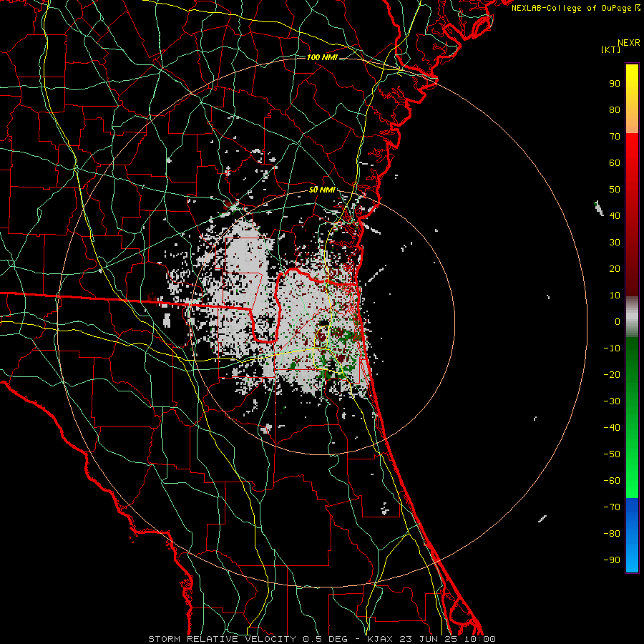Click the -30 value on velocity scale
This screenshot has height=644, width=644.
pyautogui.click(x=612, y=401)
